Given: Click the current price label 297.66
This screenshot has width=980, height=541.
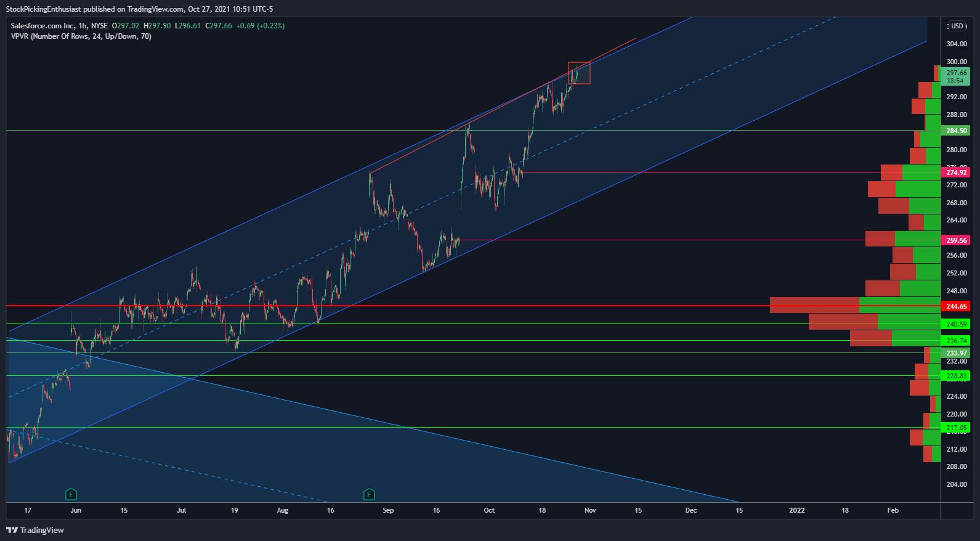Looking at the screenshot, I should tap(956, 73).
